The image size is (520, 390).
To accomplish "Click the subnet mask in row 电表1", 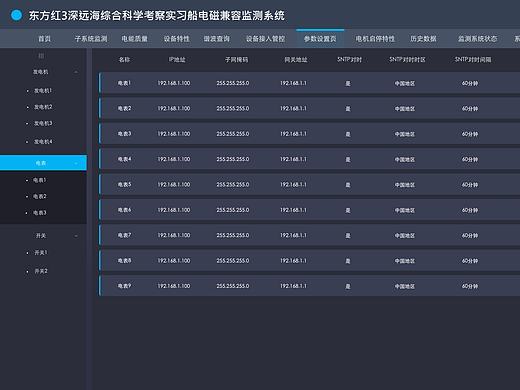I will pos(233,83).
